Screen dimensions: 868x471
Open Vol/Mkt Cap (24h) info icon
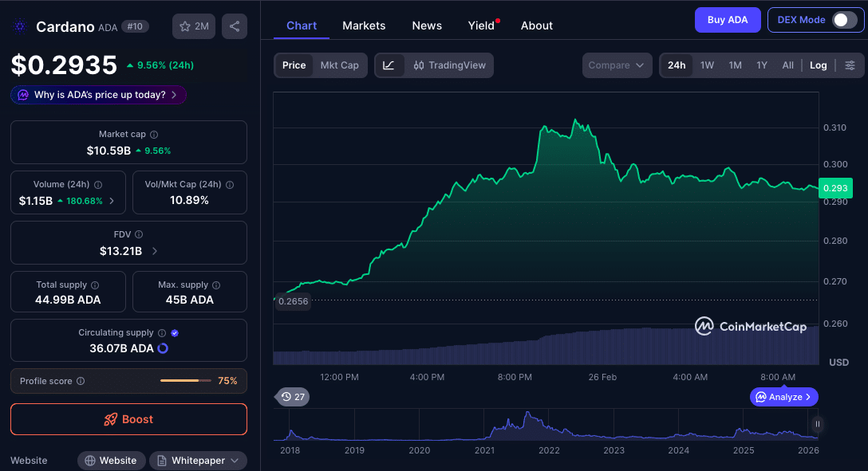(230, 185)
